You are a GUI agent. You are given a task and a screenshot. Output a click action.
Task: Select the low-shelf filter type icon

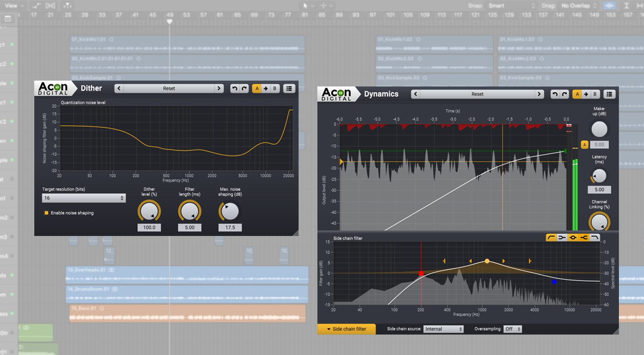coord(562,237)
